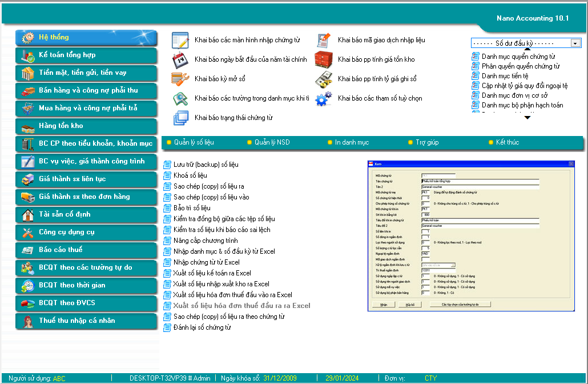
Task: Click the 'Khai báo mã giao dịch nhập liệu' icon
Action: (x=324, y=41)
